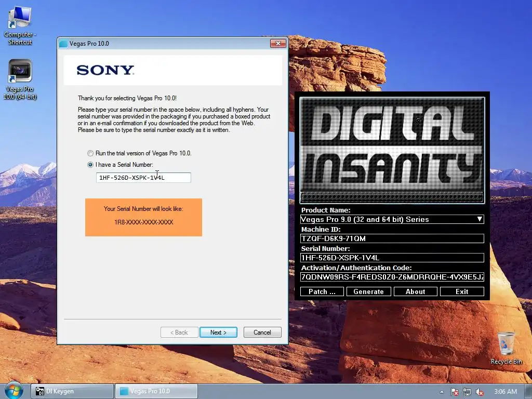The width and height of the screenshot is (532, 399).
Task: Click the Product Name dropdown arrow
Action: (480, 219)
